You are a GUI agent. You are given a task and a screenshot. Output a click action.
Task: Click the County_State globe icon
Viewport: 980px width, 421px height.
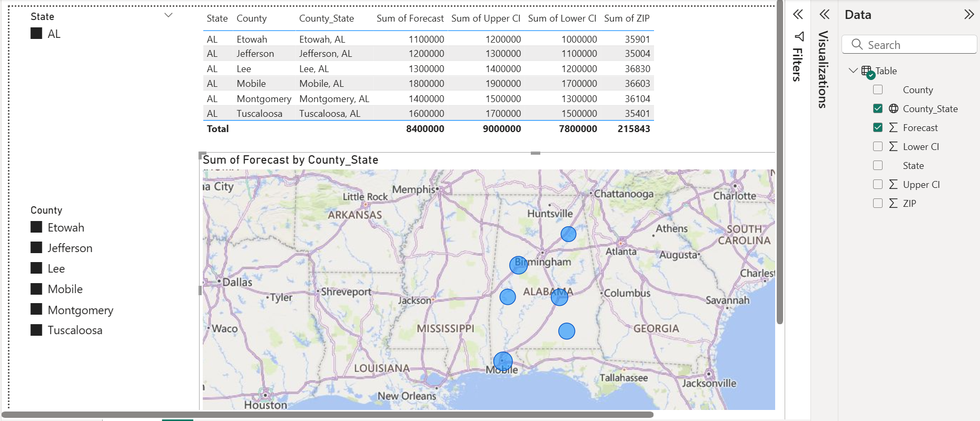tap(894, 108)
